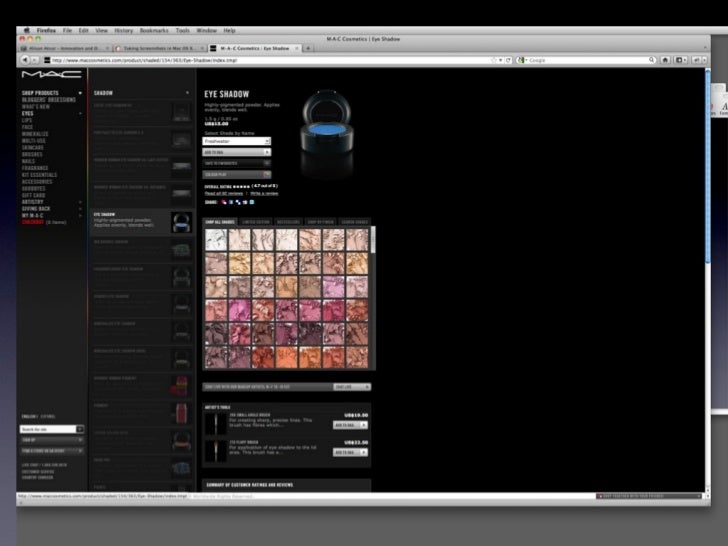Click the shade grid vertical scrollbar
This screenshot has width=728, height=546.
[373, 240]
